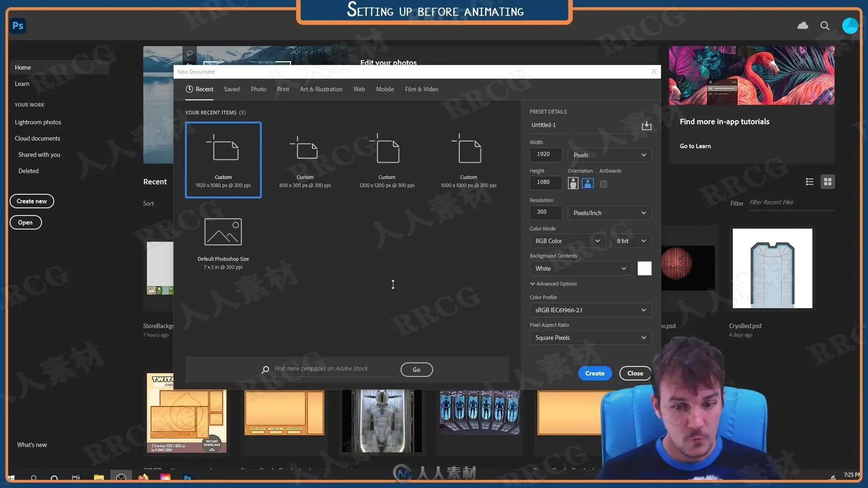The width and height of the screenshot is (868, 488).
Task: Click the Adobe Stock search magnifier icon
Action: pos(265,370)
